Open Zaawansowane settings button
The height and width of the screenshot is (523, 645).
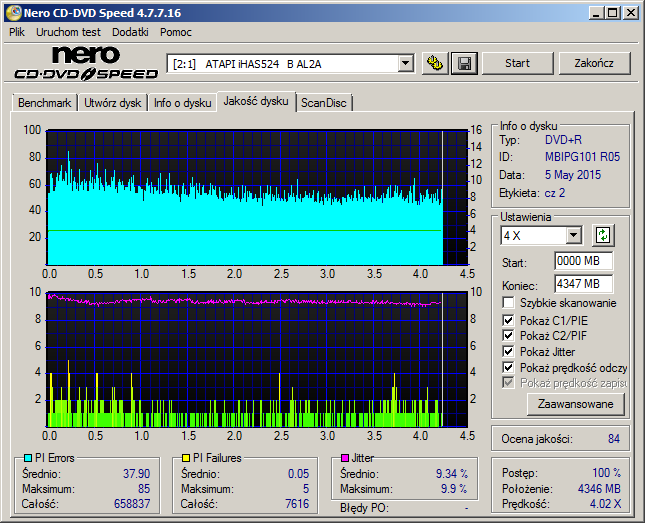575,404
